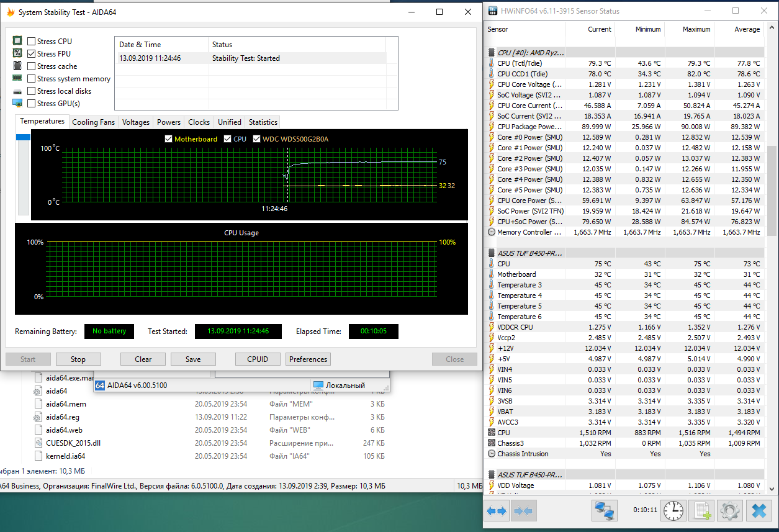Open HWiNFO remote network monitors icon
The height and width of the screenshot is (532, 779).
pyautogui.click(x=603, y=511)
